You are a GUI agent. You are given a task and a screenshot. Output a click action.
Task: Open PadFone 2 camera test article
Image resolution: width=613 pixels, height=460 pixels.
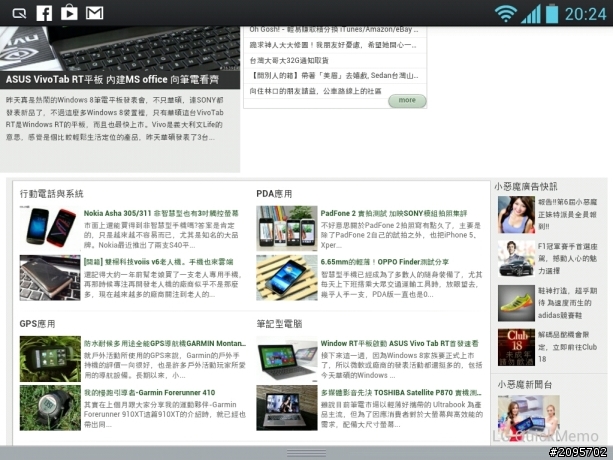pyautogui.click(x=394, y=213)
